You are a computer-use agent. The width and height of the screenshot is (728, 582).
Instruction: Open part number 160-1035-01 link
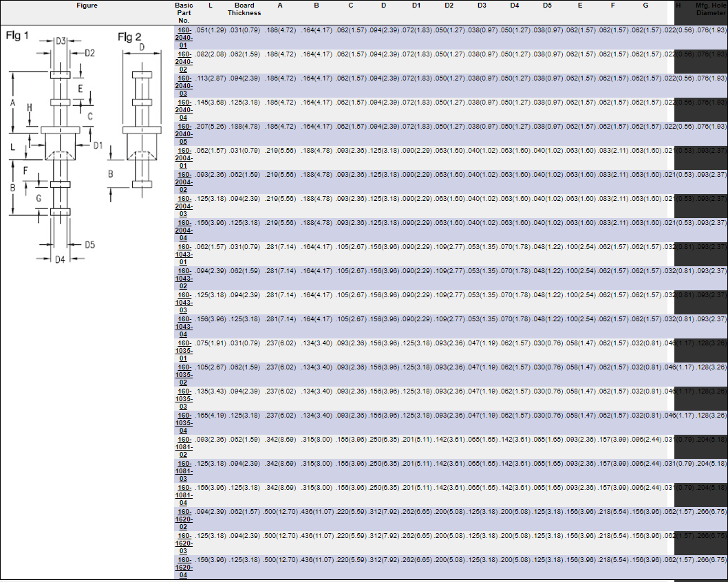tap(184, 351)
